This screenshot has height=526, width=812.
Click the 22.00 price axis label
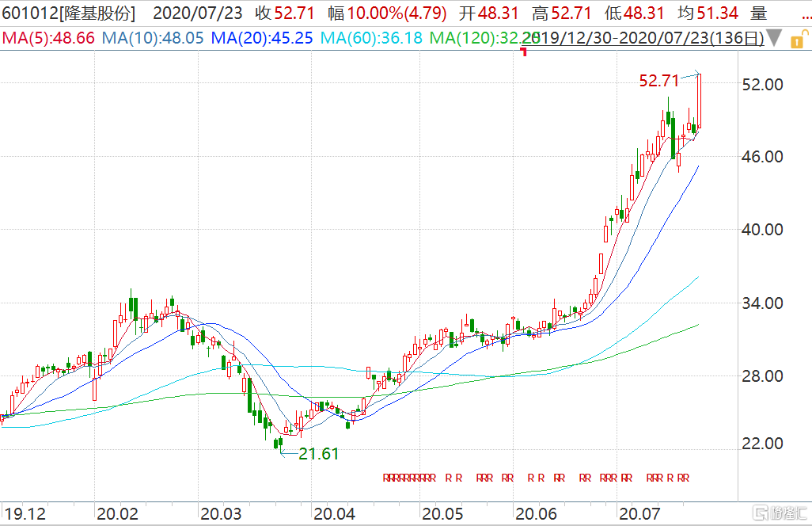763,443
